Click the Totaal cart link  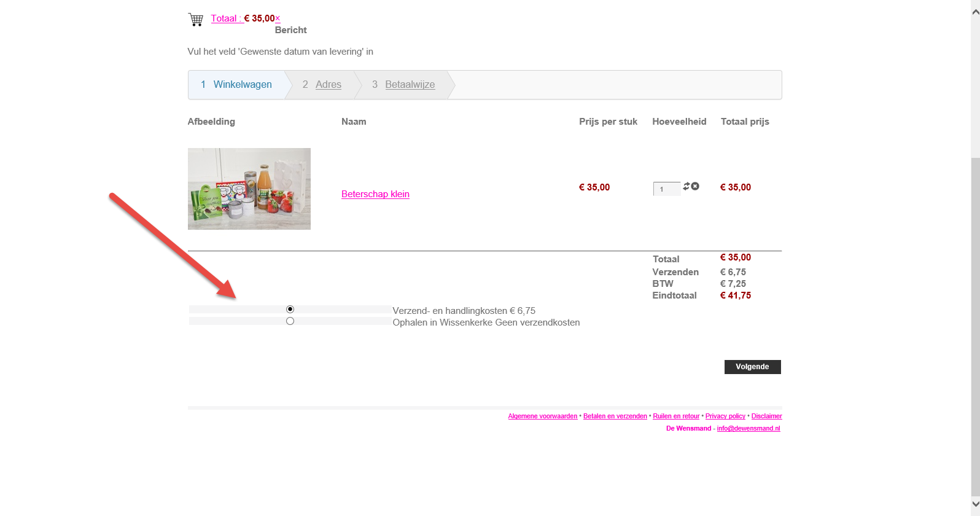(226, 18)
